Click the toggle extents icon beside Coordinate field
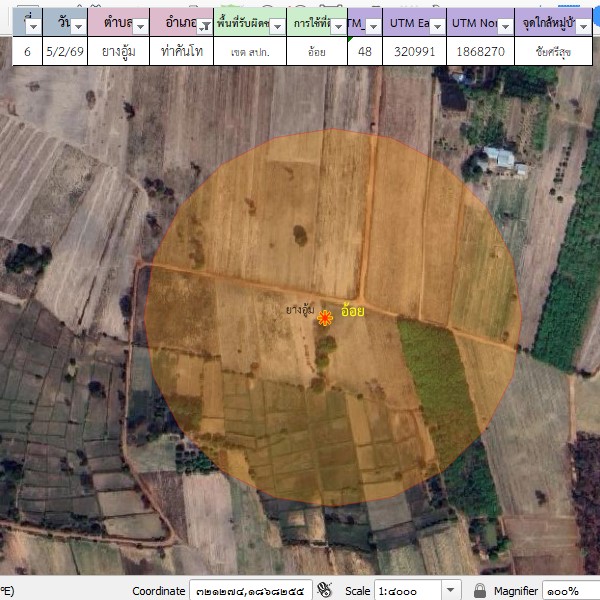Image resolution: width=600 pixels, height=600 pixels. [x=324, y=590]
